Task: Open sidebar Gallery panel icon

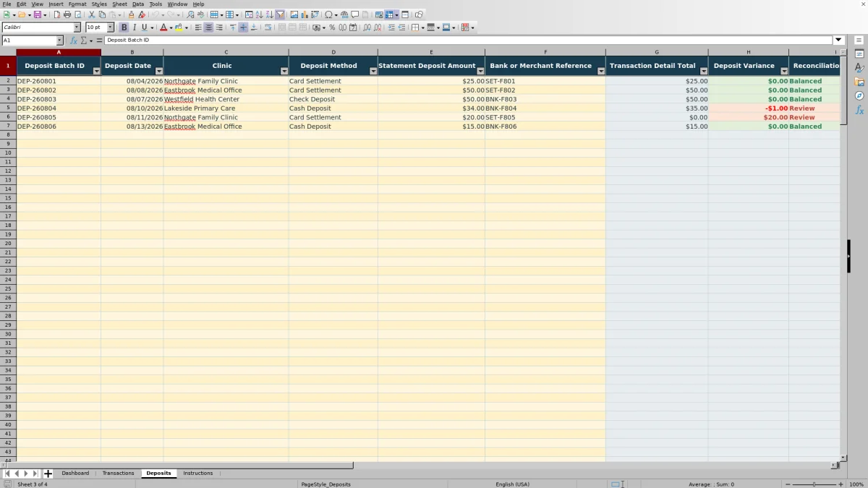Action: (x=859, y=82)
